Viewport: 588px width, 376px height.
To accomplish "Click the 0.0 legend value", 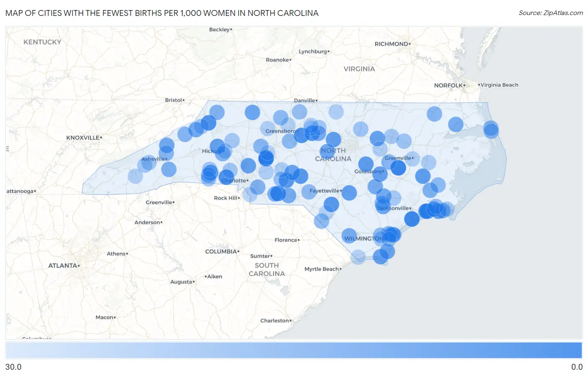I will pos(577,367).
